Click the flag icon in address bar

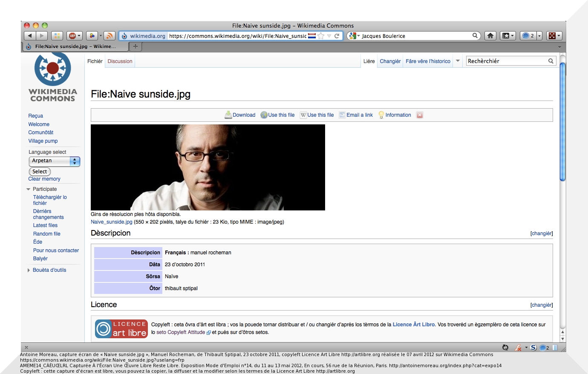312,36
